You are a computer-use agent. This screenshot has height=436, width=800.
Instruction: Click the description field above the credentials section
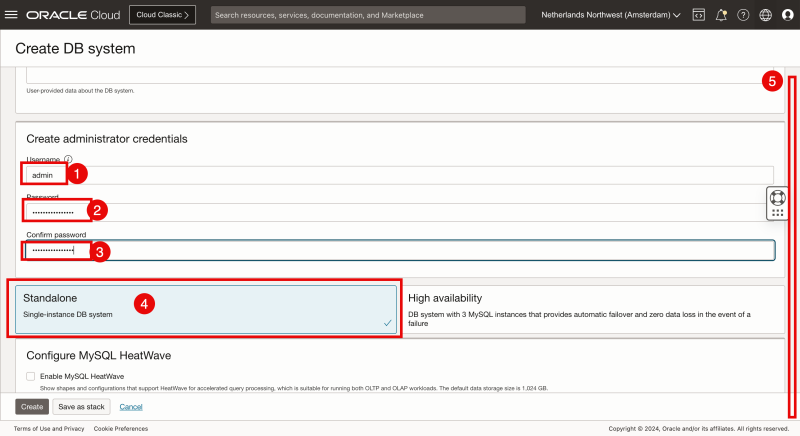pos(400,75)
